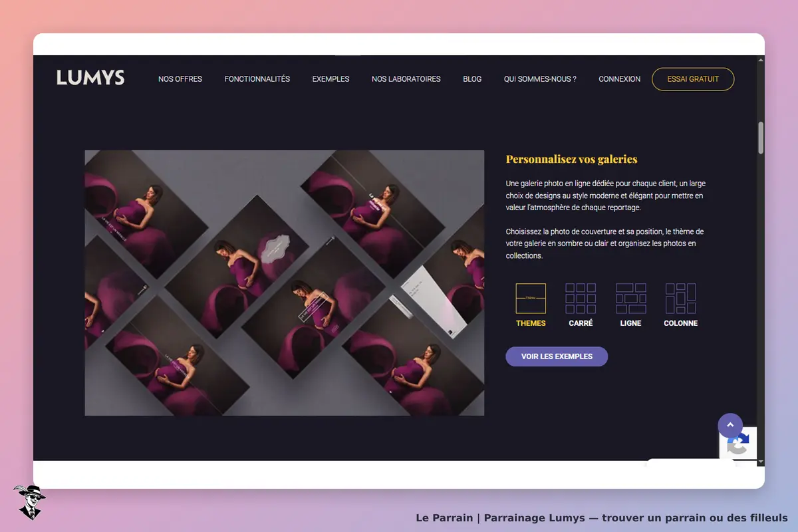The height and width of the screenshot is (532, 798).
Task: Open the BLOG link
Action: pyautogui.click(x=472, y=79)
